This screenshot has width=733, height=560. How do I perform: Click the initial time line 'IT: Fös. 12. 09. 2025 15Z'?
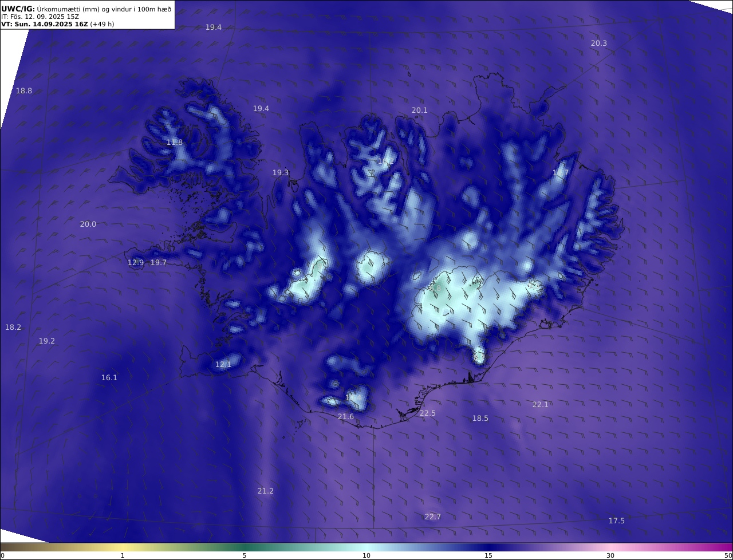click(x=40, y=17)
